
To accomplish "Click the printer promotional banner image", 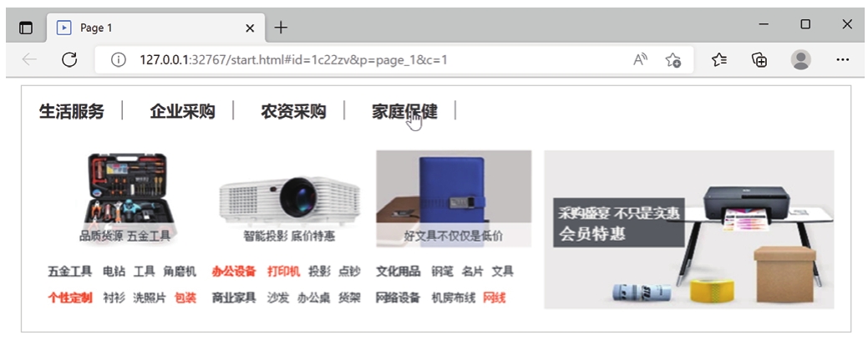I will [688, 229].
